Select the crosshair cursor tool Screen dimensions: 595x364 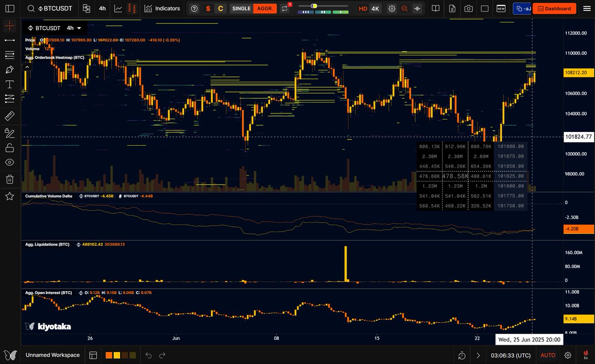[9, 26]
